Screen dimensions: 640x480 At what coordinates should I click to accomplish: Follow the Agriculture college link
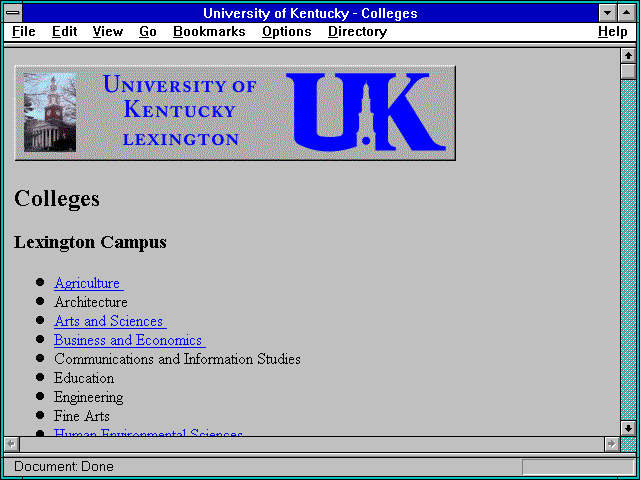coord(89,283)
